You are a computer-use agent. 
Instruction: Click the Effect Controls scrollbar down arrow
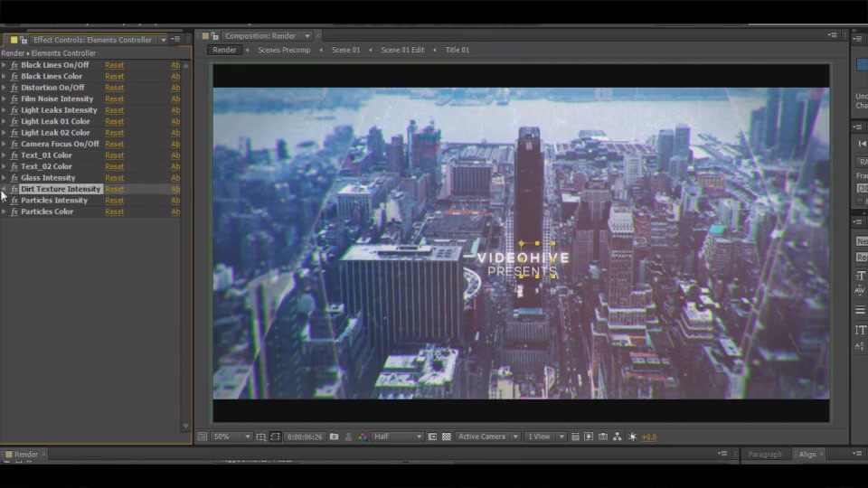[186, 427]
